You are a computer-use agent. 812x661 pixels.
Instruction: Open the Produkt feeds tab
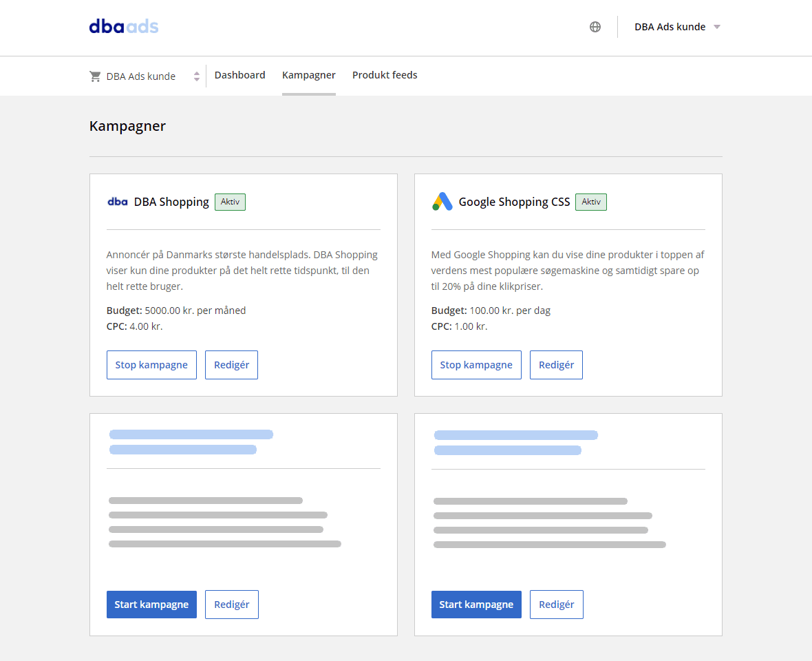click(385, 75)
